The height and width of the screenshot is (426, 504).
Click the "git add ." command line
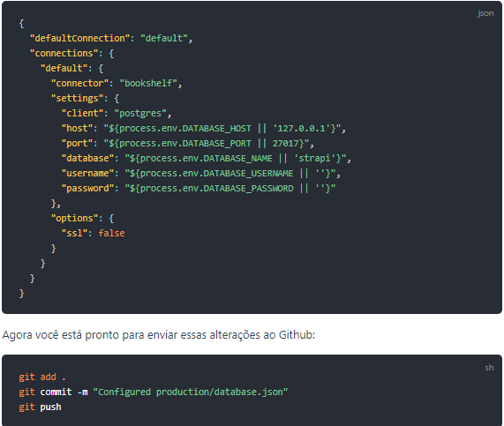pyautogui.click(x=42, y=377)
